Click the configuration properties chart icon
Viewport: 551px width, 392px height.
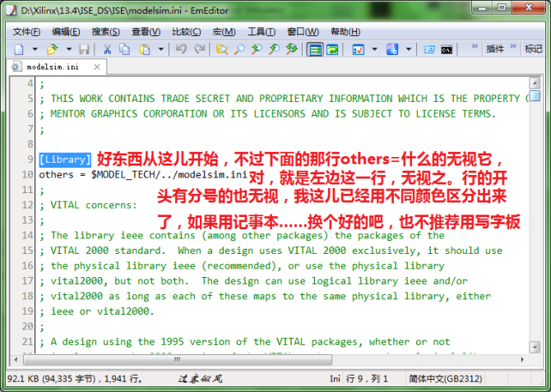pos(358,49)
